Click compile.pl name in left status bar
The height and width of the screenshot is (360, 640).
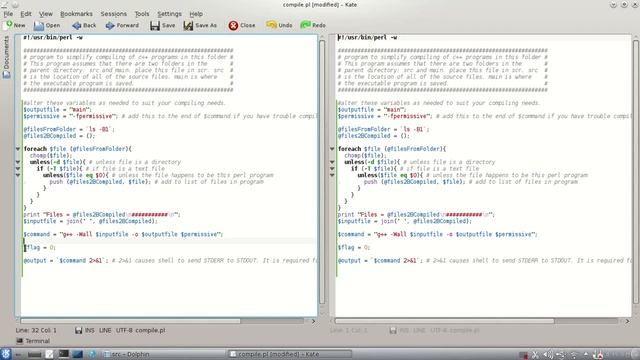[x=150, y=330]
